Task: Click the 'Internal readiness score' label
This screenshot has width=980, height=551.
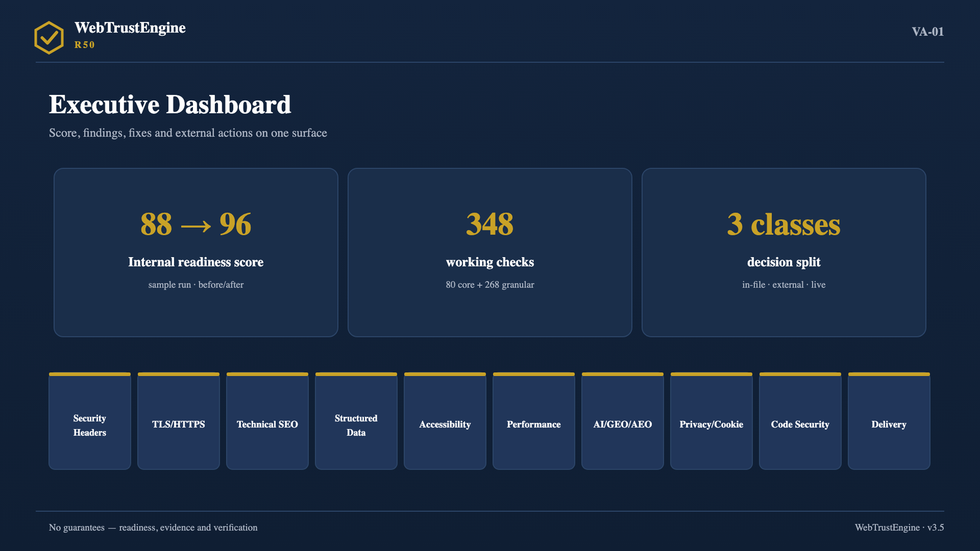Action: pos(196,262)
